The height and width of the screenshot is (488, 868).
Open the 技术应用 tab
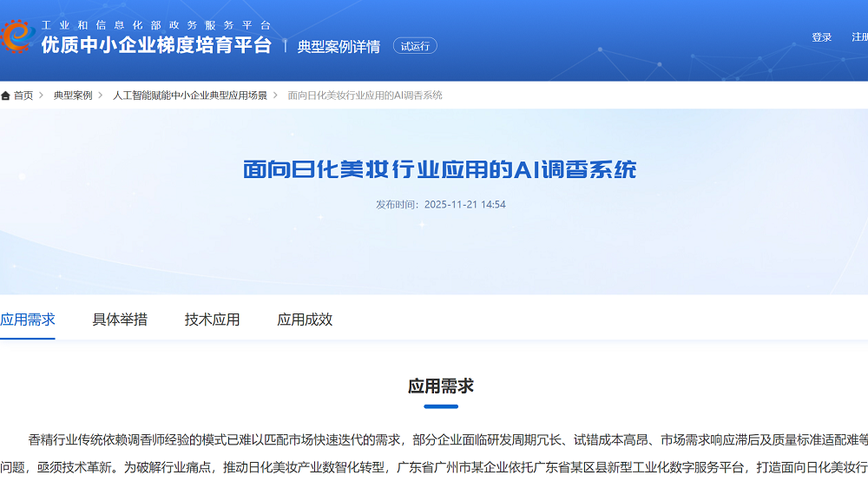(212, 320)
